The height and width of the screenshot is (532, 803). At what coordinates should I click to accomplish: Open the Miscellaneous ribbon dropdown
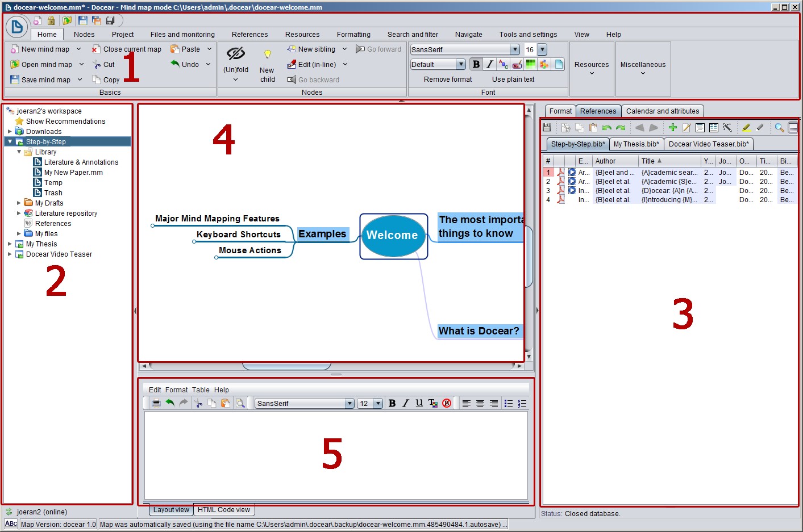pyautogui.click(x=643, y=69)
